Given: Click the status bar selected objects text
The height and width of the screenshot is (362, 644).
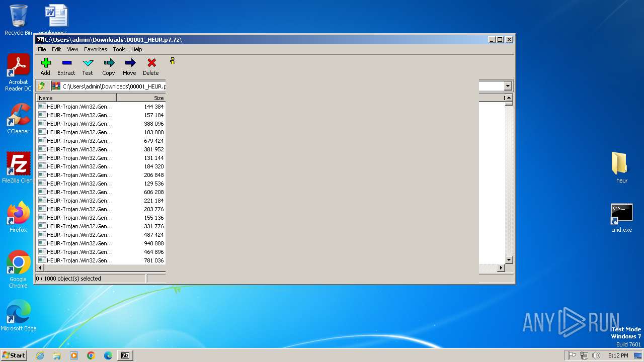Looking at the screenshot, I should tap(68, 279).
